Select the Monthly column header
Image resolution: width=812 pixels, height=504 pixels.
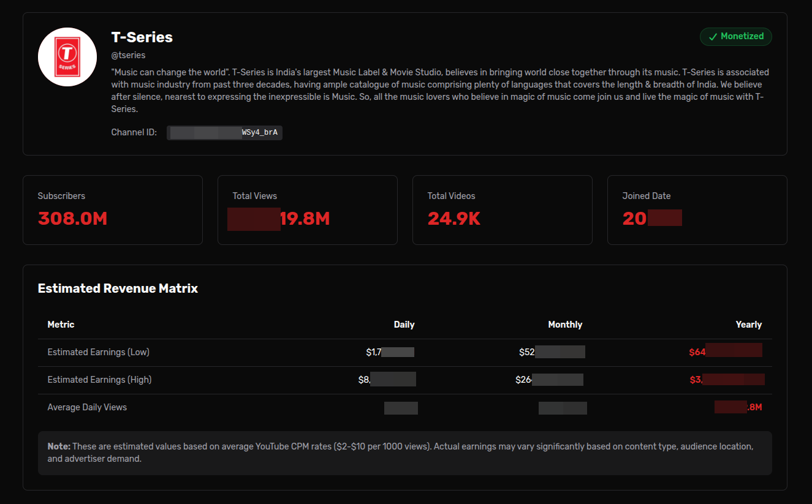[565, 325]
